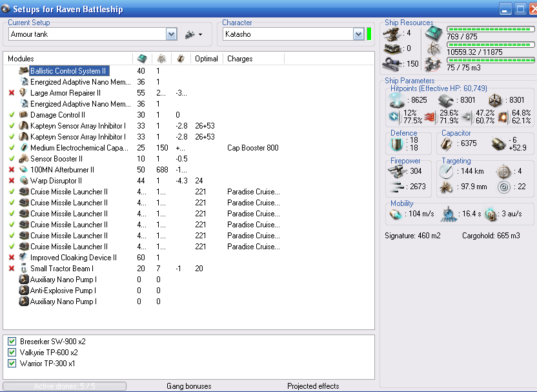Expand the Character dropdown list
Image resolution: width=537 pixels, height=392 pixels.
(358, 34)
